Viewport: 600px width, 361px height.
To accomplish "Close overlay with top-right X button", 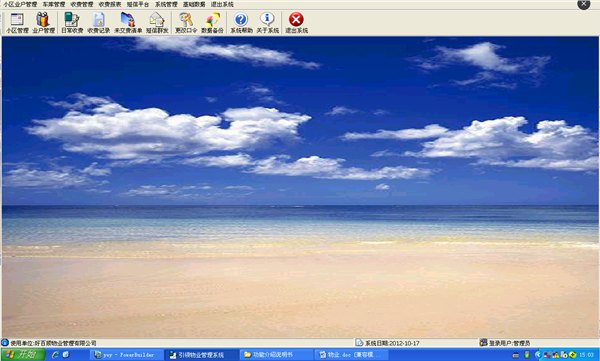I will 584,4.
